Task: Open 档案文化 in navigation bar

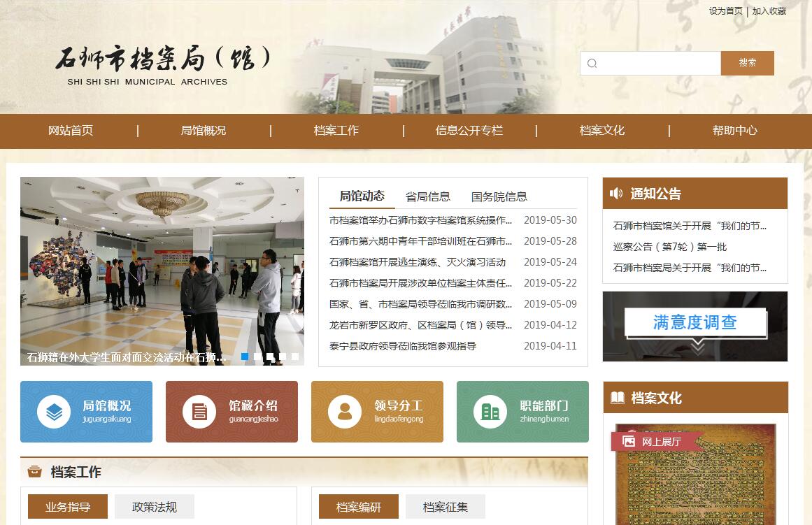Action: pos(601,131)
